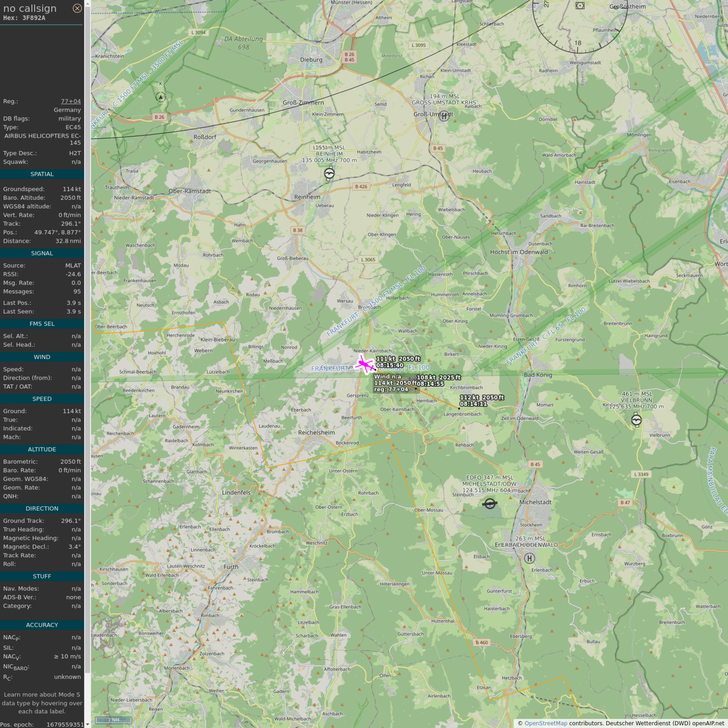
Task: Click the Vielbrunn airfield icon
Action: [x=636, y=420]
